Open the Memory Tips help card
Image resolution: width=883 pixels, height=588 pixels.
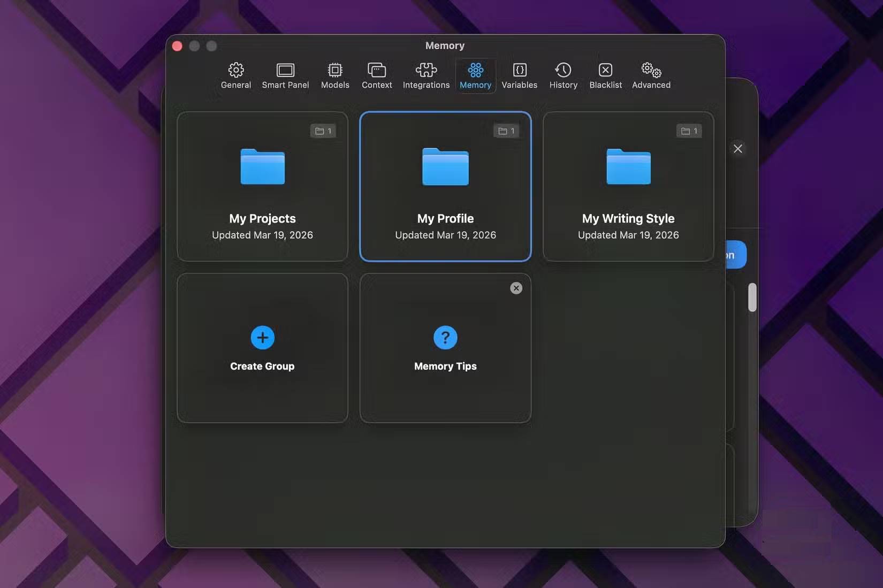coord(445,348)
